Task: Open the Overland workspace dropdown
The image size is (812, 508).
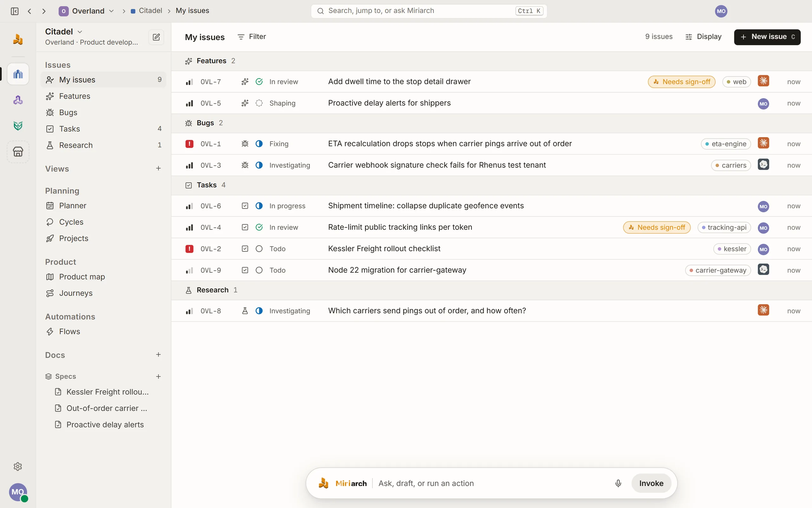Action: click(86, 11)
